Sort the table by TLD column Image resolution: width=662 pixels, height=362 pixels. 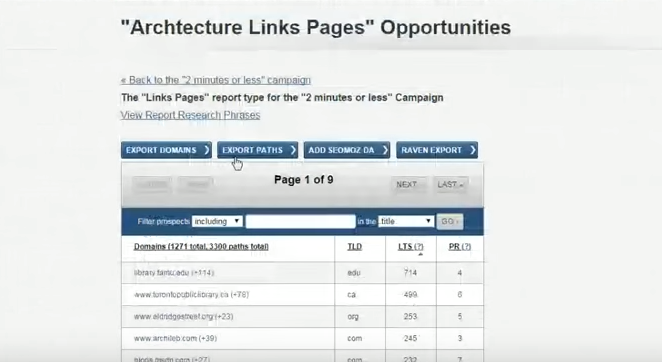[x=355, y=246]
